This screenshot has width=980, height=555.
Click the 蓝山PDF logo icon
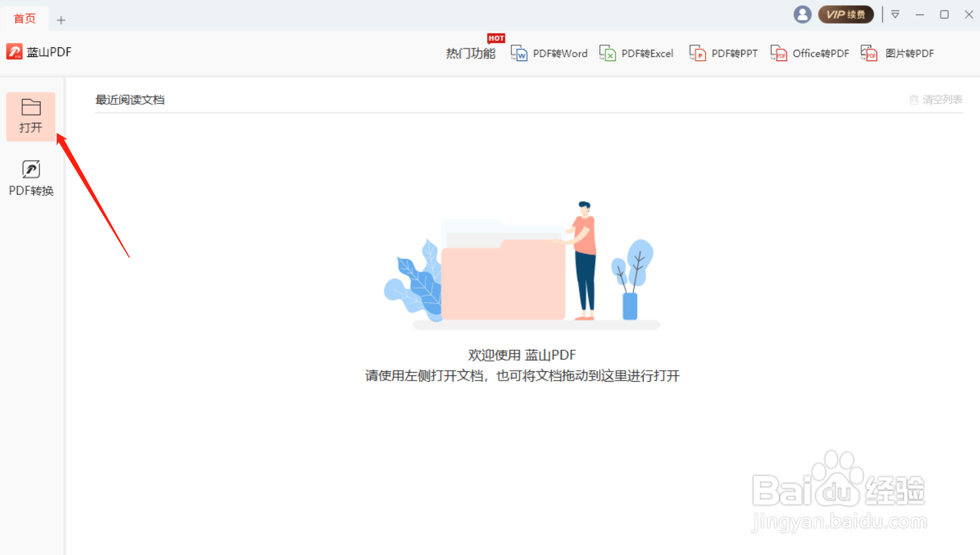[14, 52]
